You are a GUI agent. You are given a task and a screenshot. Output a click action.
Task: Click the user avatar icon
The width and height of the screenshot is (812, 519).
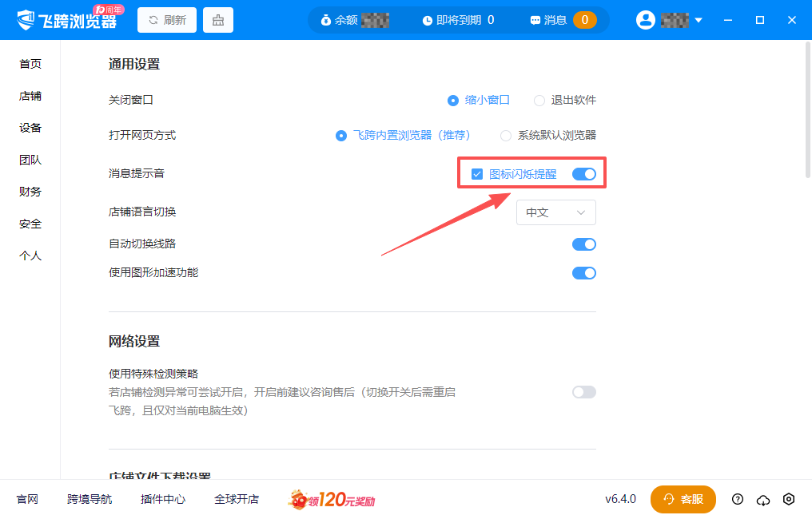point(646,20)
